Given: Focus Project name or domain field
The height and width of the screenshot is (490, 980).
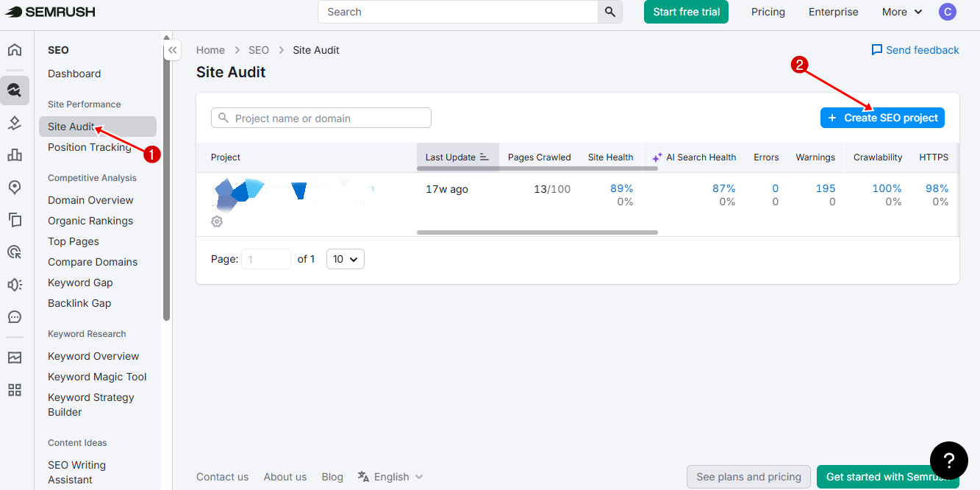Looking at the screenshot, I should (x=321, y=118).
